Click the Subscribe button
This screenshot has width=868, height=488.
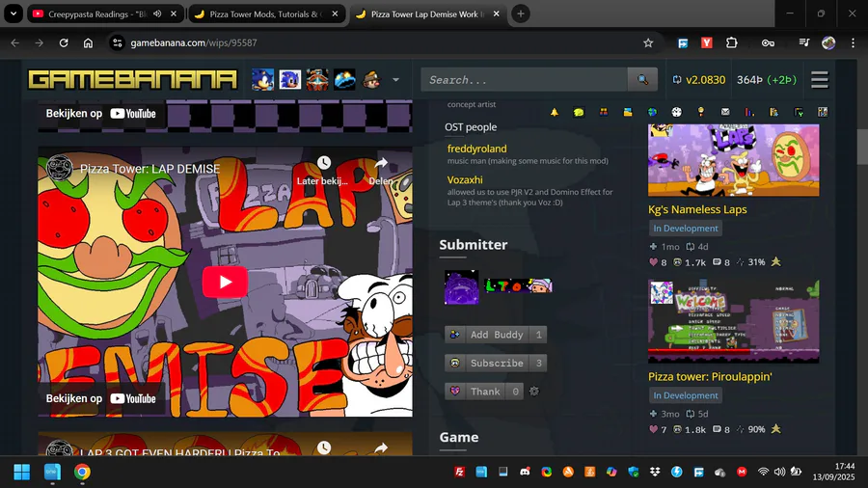click(496, 363)
